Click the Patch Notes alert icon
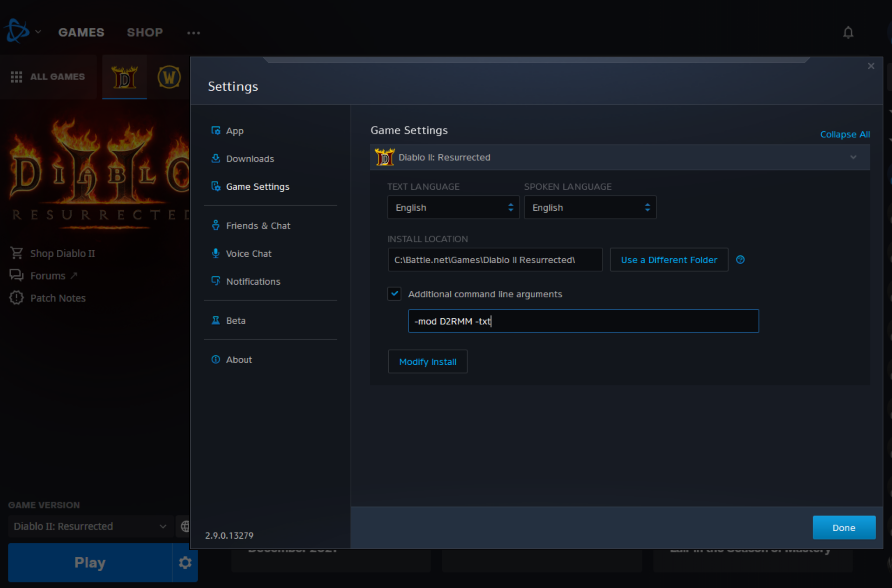Screen dimensions: 892x588 [16, 298]
